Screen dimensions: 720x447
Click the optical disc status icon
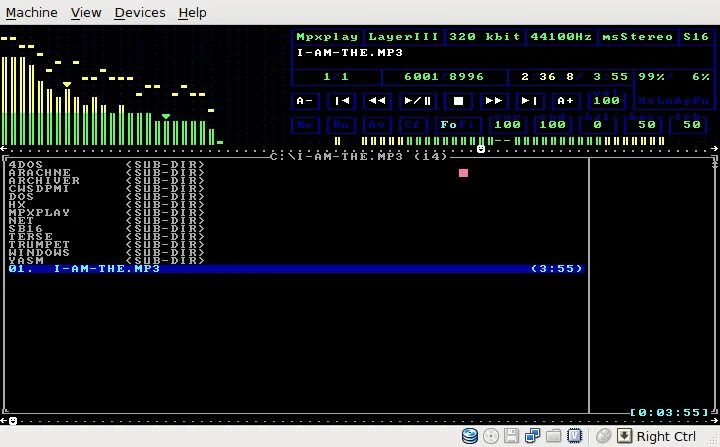point(491,436)
